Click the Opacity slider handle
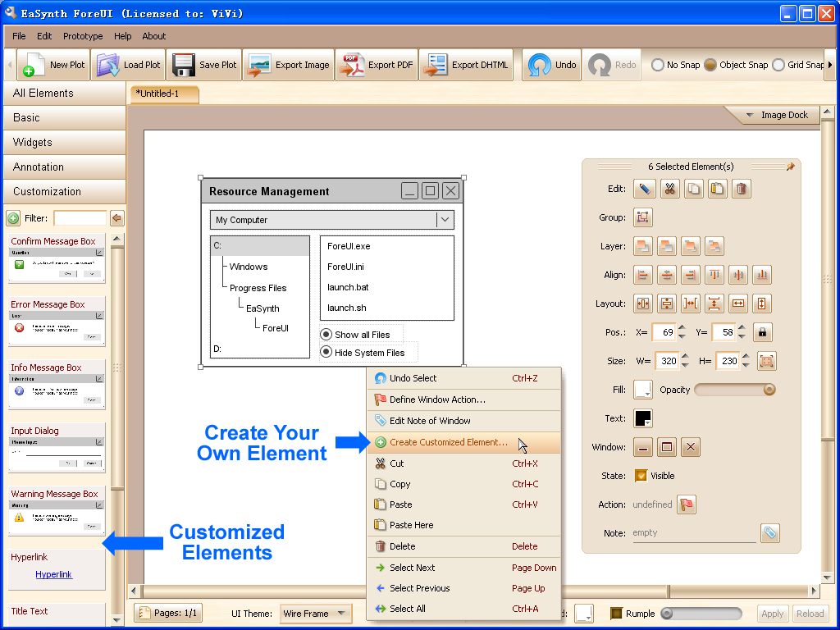The height and width of the screenshot is (630, 840). [x=769, y=390]
